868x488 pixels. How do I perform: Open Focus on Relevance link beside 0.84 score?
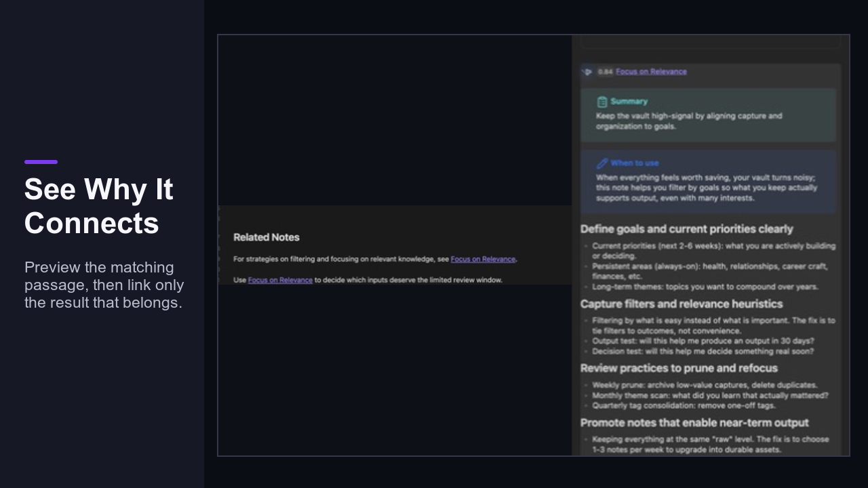click(x=651, y=72)
